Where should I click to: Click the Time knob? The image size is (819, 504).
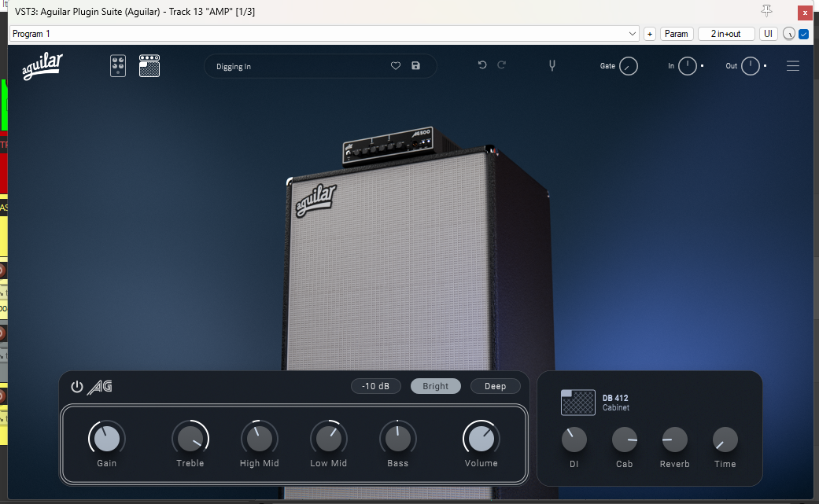tap(725, 440)
